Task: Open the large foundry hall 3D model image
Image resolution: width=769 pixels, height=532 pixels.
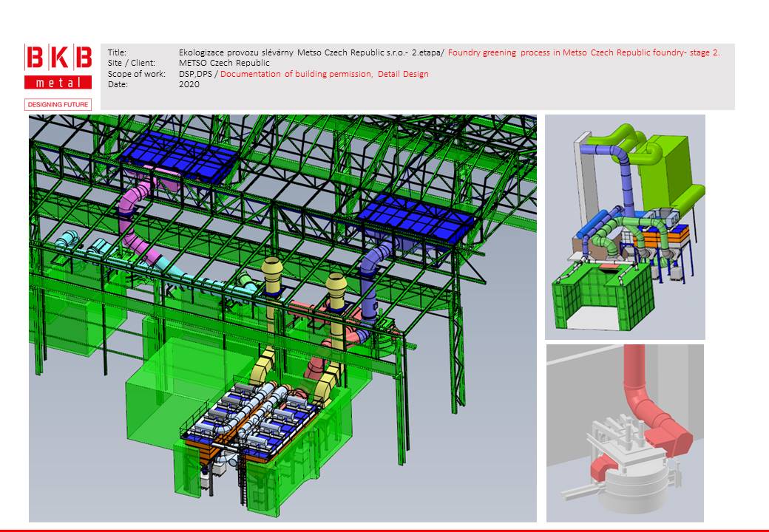Action: 282,318
